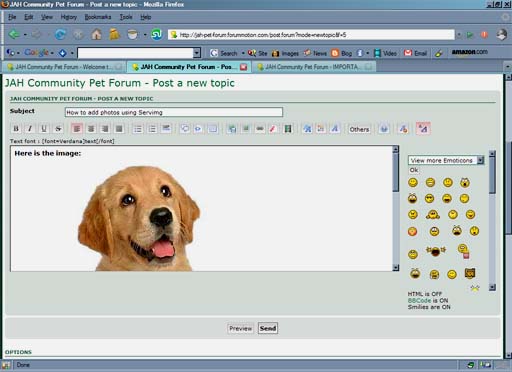Screen dimensions: 512x372
Task: Click the switch editor mode icon
Action: point(423,129)
